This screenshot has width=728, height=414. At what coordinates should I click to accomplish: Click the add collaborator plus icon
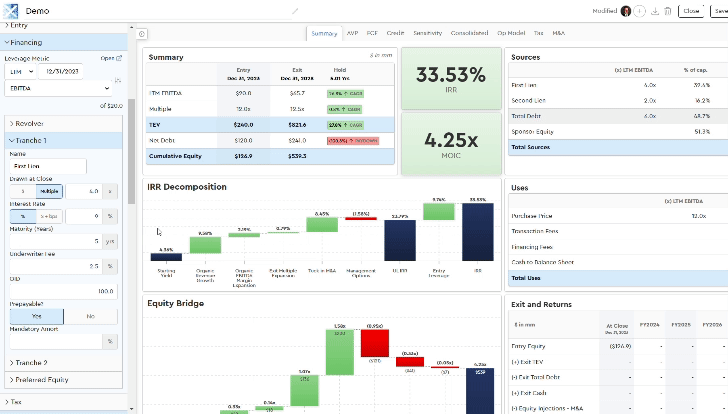pos(640,11)
